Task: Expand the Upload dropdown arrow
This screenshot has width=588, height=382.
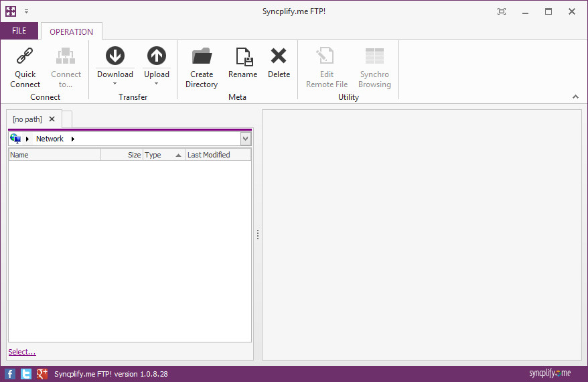Action: tap(156, 84)
